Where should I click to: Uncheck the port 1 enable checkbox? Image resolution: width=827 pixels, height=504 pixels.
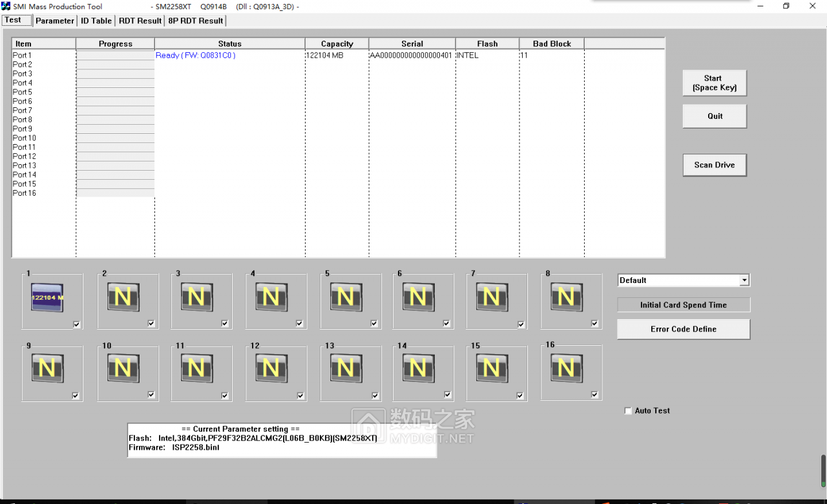tap(77, 324)
